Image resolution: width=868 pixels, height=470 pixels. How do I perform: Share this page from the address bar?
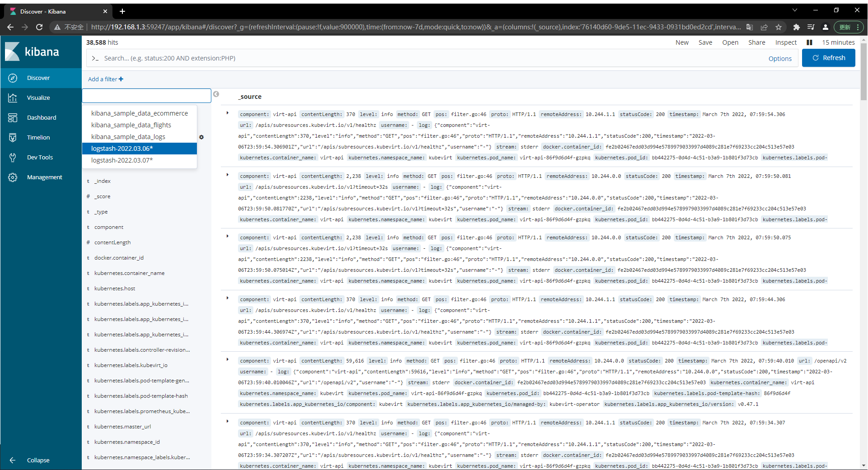click(x=764, y=27)
